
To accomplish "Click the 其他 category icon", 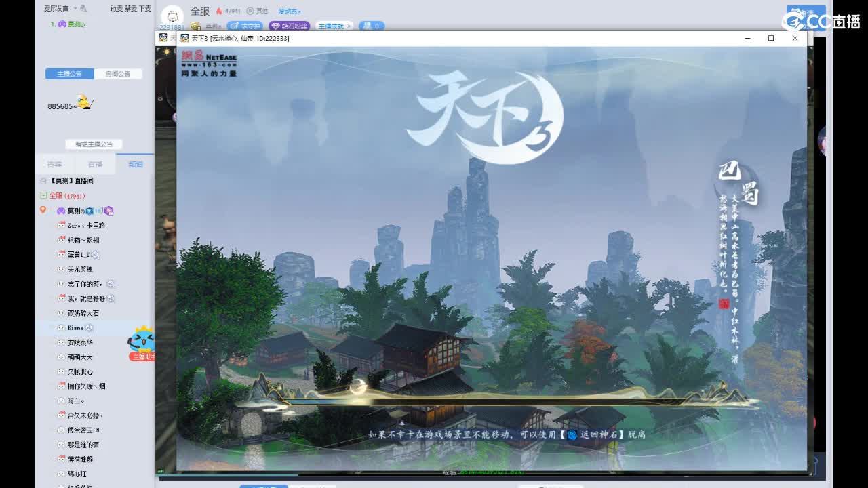I will [x=250, y=12].
